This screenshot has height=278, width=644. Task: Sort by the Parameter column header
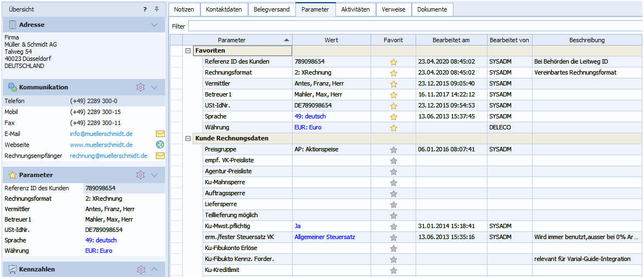pyautogui.click(x=232, y=40)
